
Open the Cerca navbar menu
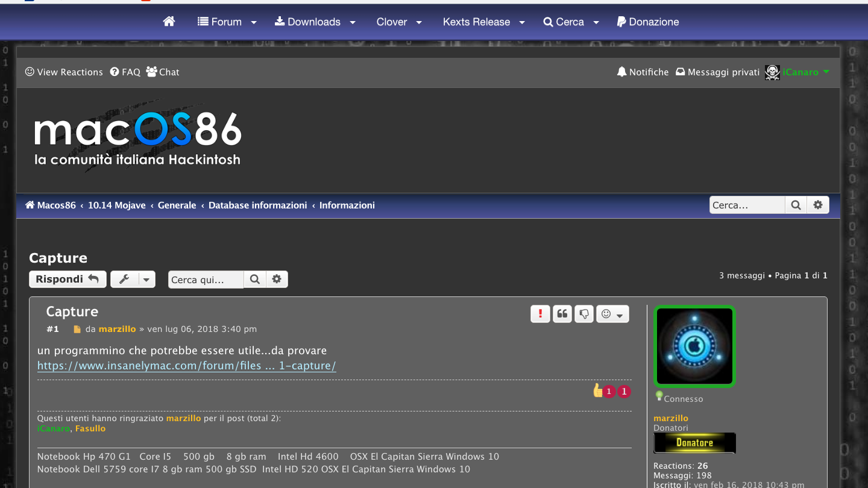pyautogui.click(x=571, y=22)
